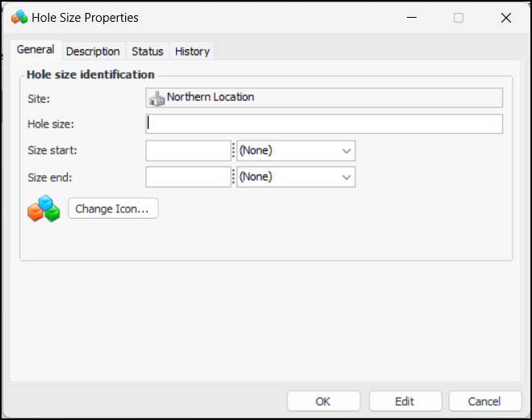
Task: Close the Hole Size Properties dialog
Action: click(506, 17)
